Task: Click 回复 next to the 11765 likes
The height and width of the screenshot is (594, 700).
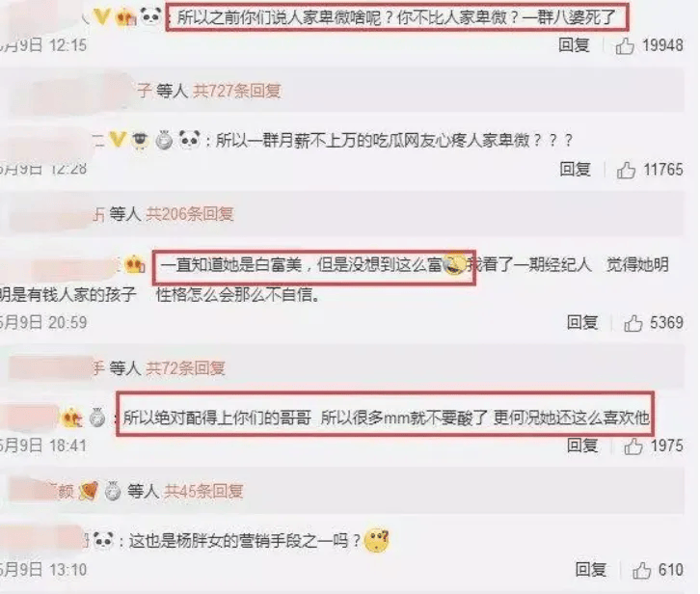Action: pyautogui.click(x=576, y=170)
